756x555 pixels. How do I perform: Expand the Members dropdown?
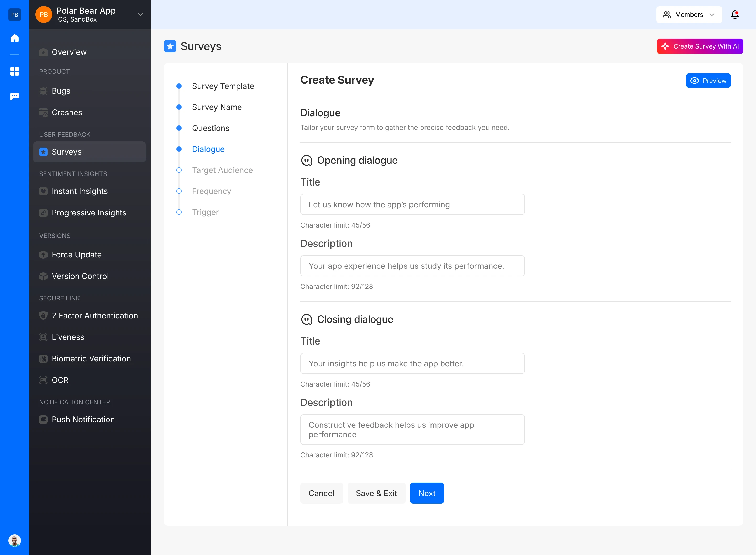click(x=689, y=14)
